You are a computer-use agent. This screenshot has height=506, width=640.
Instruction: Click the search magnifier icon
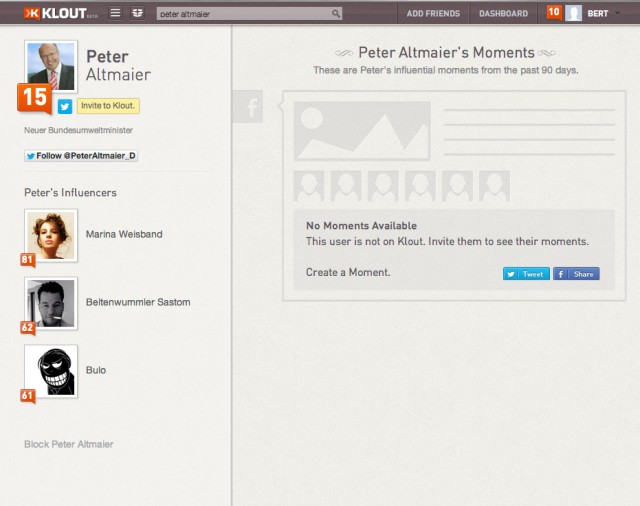tap(336, 14)
